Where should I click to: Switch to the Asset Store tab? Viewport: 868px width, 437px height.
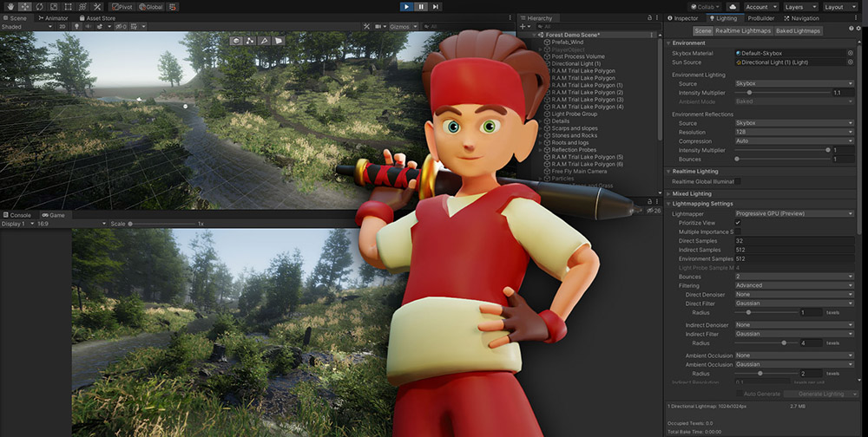[x=97, y=18]
